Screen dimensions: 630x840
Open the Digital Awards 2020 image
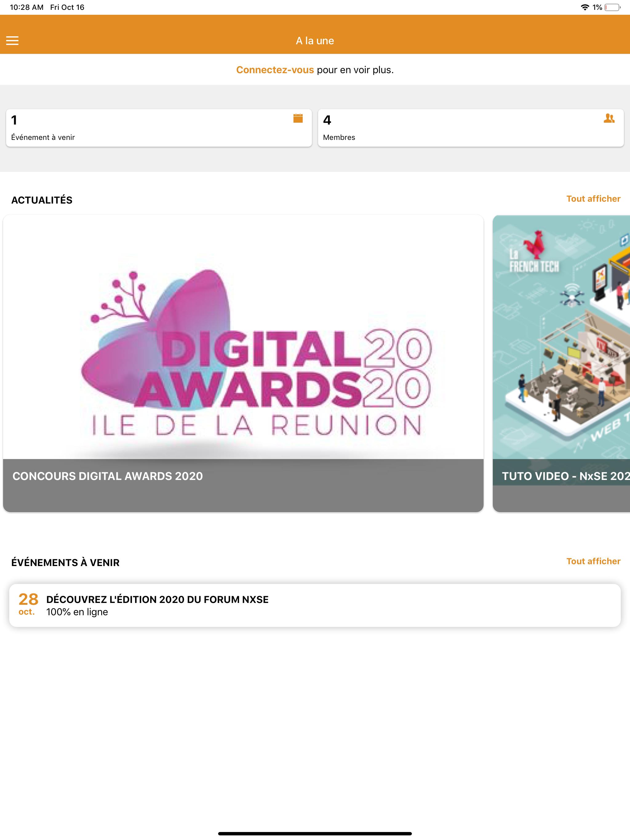click(x=243, y=337)
